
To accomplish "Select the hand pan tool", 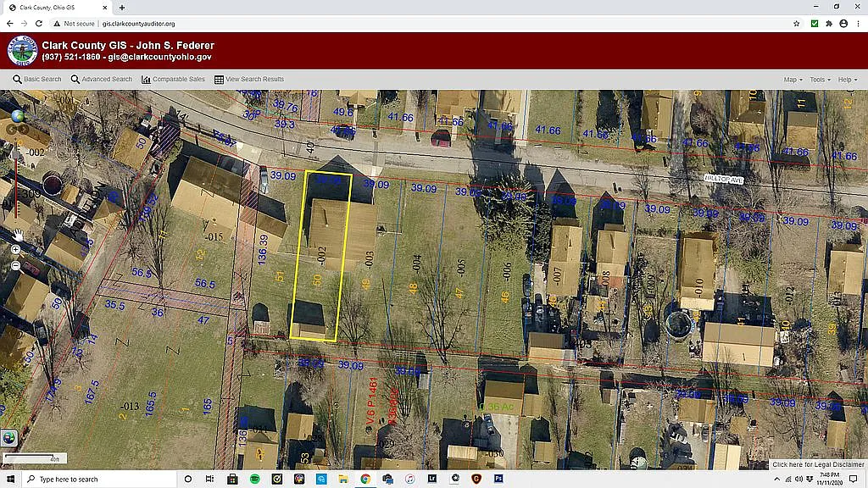I will 16,233.
